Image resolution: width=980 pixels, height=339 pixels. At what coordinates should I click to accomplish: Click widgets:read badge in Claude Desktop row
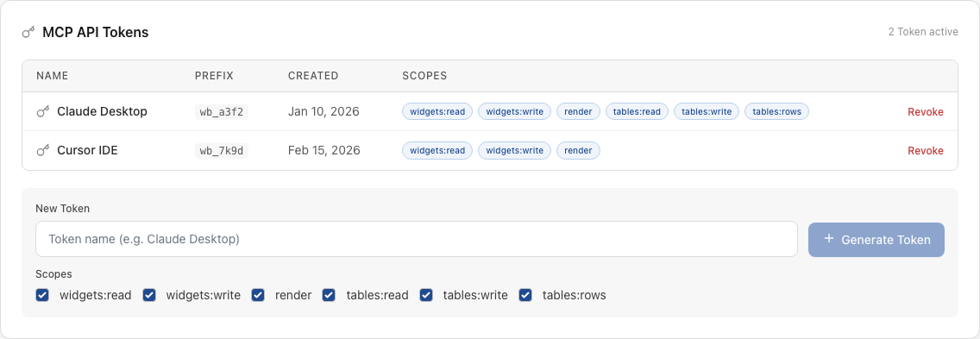pos(437,112)
